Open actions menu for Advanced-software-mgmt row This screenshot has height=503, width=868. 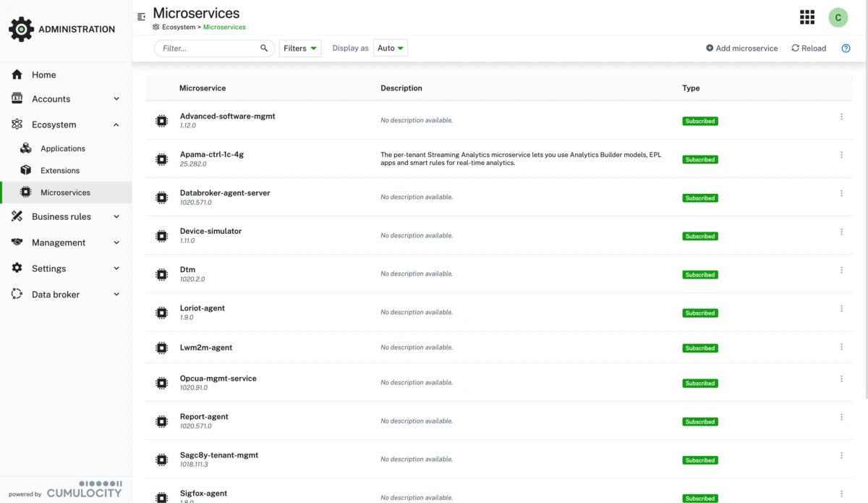click(x=841, y=117)
